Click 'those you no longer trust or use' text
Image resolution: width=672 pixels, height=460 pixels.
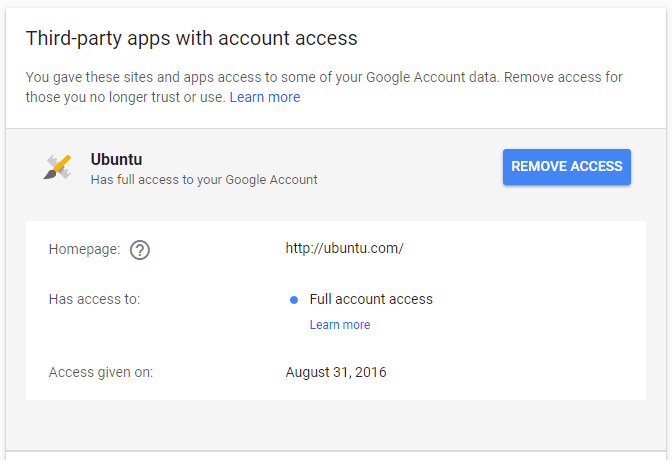(125, 97)
